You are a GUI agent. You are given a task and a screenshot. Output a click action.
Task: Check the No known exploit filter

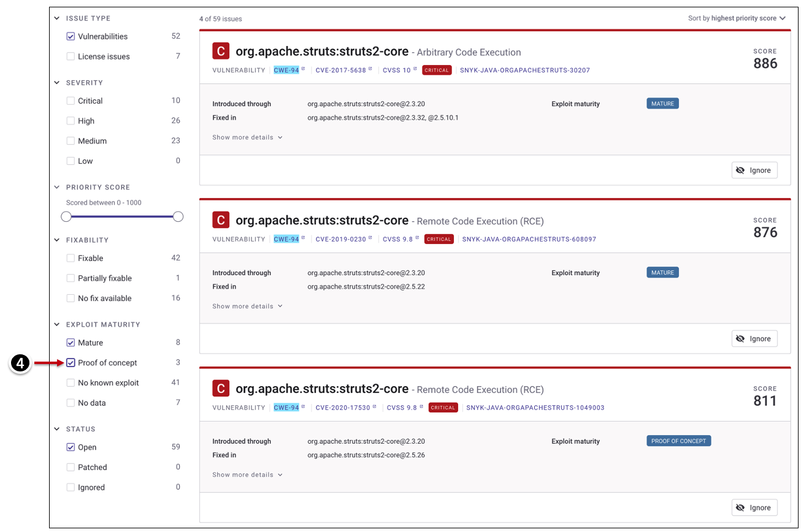(71, 383)
